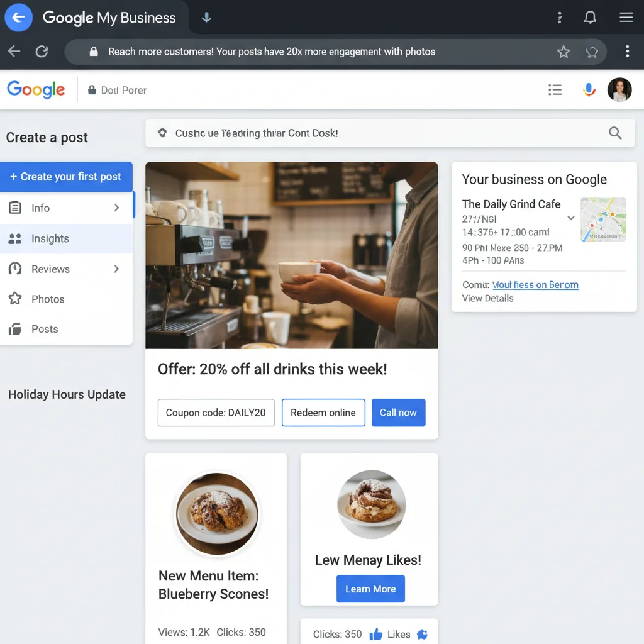644x644 pixels.
Task: Click Create your first post button
Action: click(x=66, y=177)
